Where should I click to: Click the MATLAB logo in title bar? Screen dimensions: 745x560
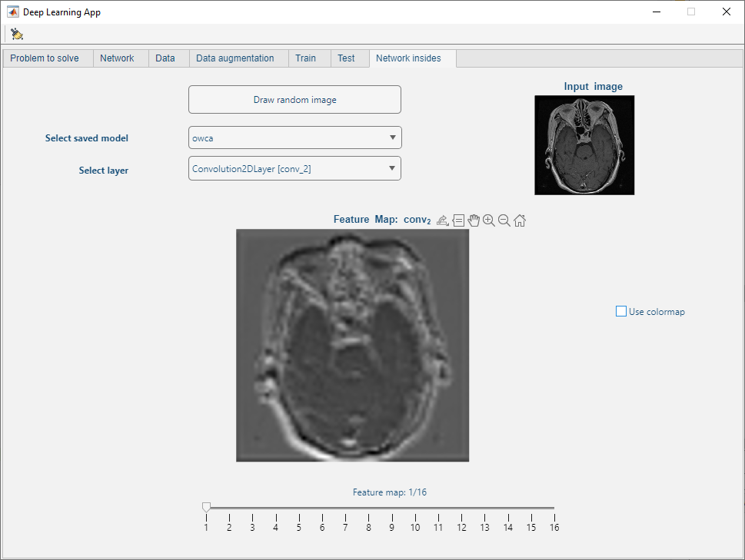(13, 12)
